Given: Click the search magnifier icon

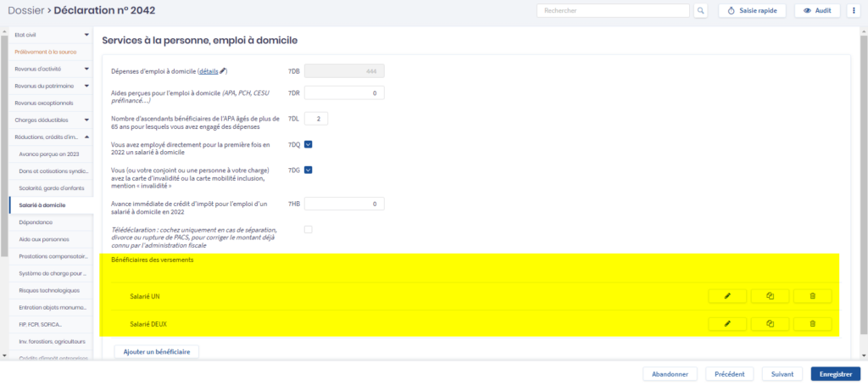Looking at the screenshot, I should (x=700, y=11).
